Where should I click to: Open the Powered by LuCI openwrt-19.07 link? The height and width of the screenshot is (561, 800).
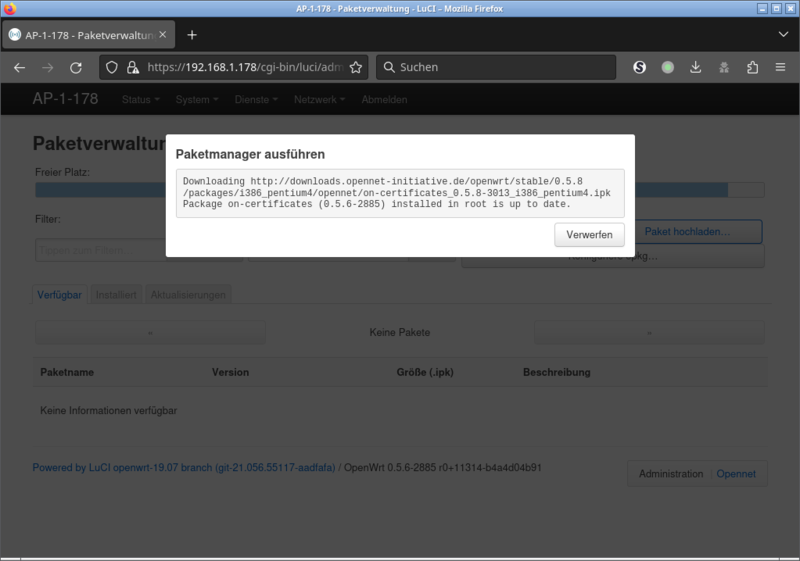pyautogui.click(x=184, y=468)
